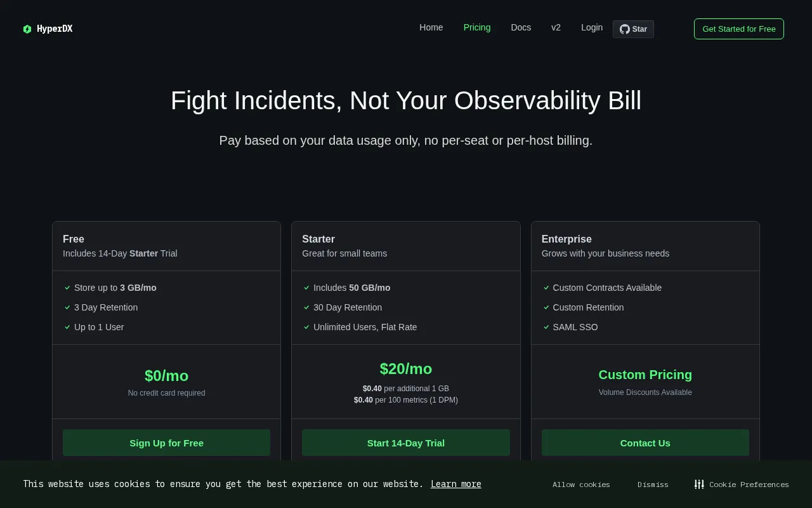Click 'Includes 14-Day Starter Trial' subtitle
Screen dimensions: 812x508
pos(120,253)
